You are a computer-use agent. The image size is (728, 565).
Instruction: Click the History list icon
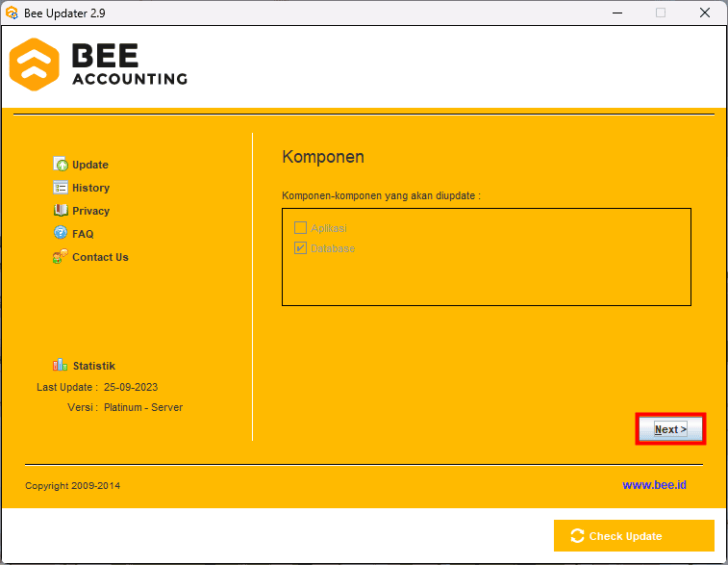[x=61, y=188]
